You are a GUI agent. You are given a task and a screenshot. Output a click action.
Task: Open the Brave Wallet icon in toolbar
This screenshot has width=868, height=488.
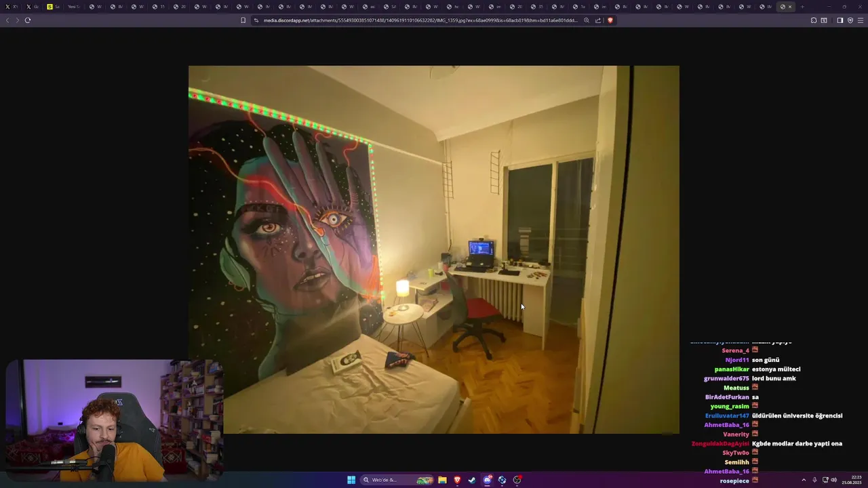coord(824,20)
